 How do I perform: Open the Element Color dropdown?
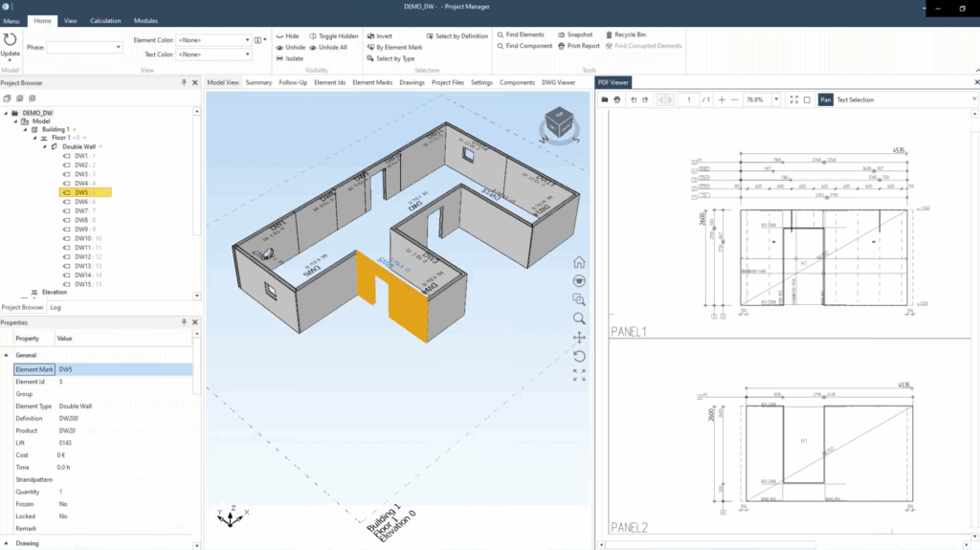point(247,40)
